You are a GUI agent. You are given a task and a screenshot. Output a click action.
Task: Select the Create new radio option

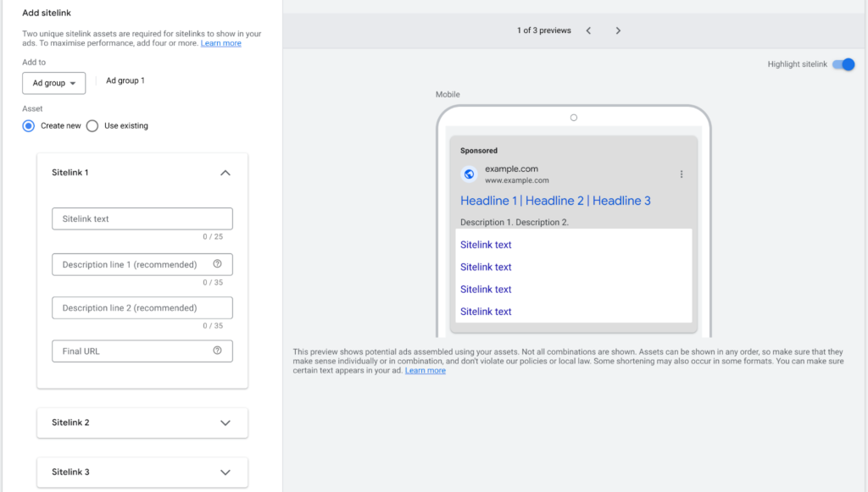[x=29, y=125]
